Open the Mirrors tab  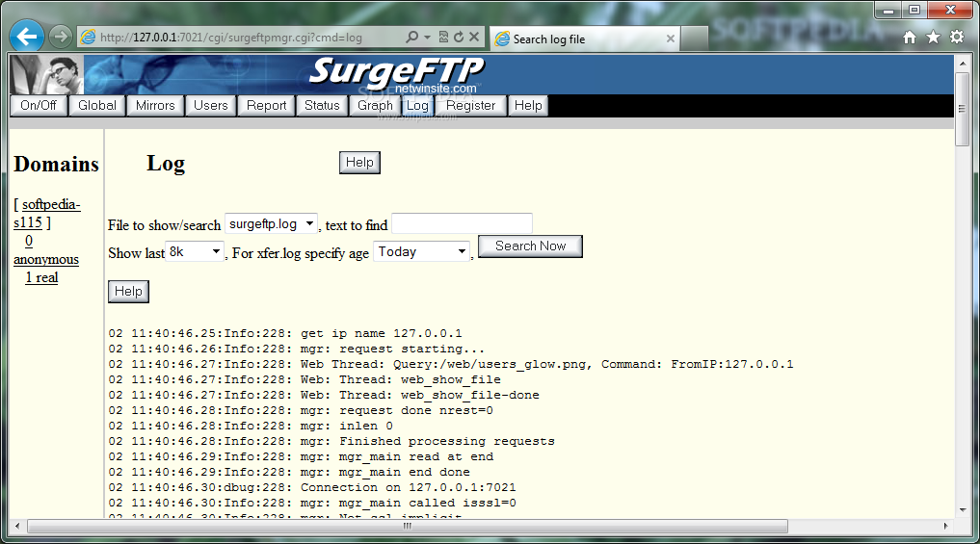(x=155, y=106)
